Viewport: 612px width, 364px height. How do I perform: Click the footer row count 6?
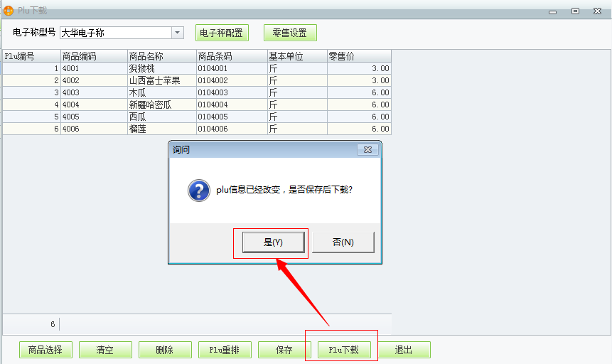pos(53,324)
